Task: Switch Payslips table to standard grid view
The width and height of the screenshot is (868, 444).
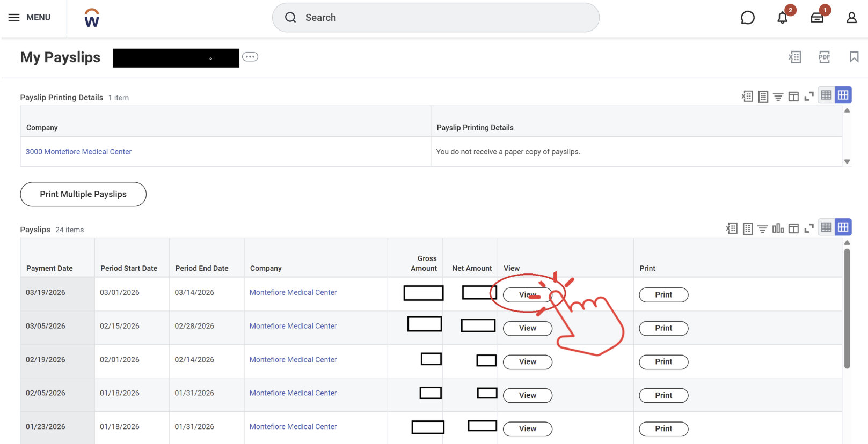Action: point(843,227)
